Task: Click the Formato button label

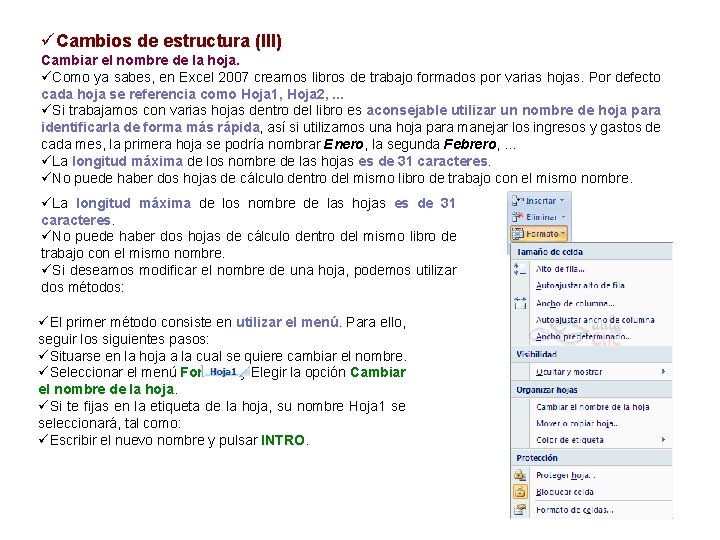Action: tap(542, 234)
